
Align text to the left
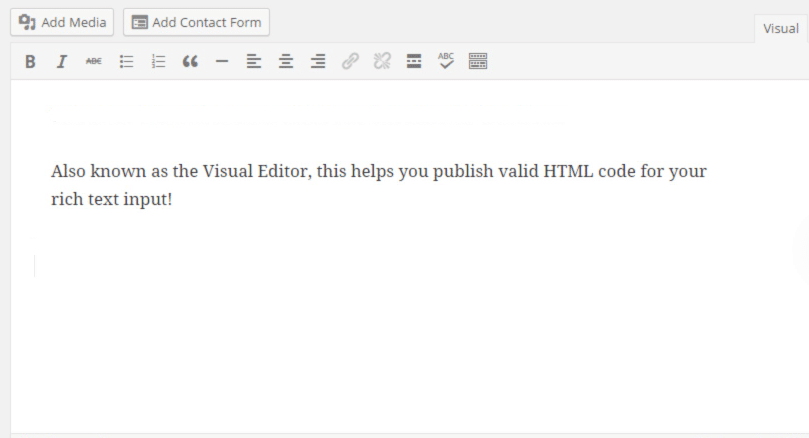pyautogui.click(x=254, y=62)
